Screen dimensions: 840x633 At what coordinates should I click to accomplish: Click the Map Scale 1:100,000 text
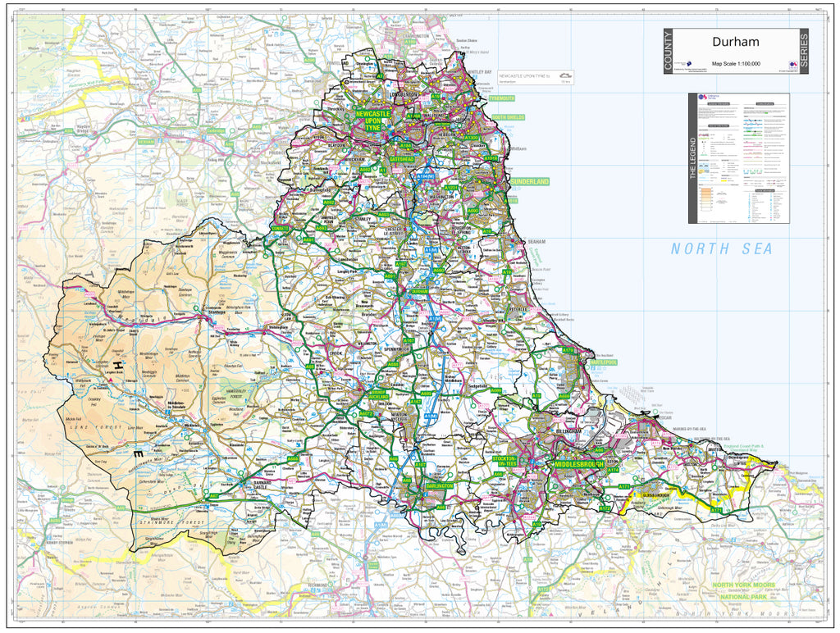[736, 63]
